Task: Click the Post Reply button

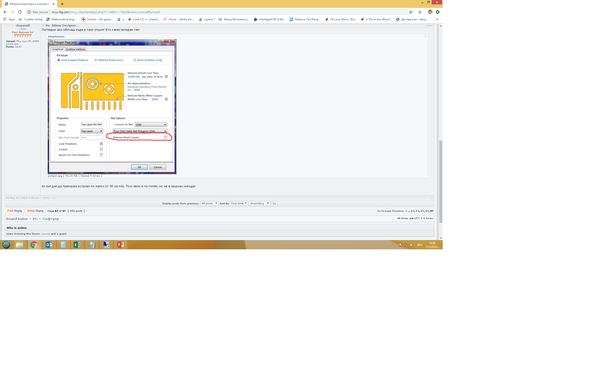Action: pos(15,211)
